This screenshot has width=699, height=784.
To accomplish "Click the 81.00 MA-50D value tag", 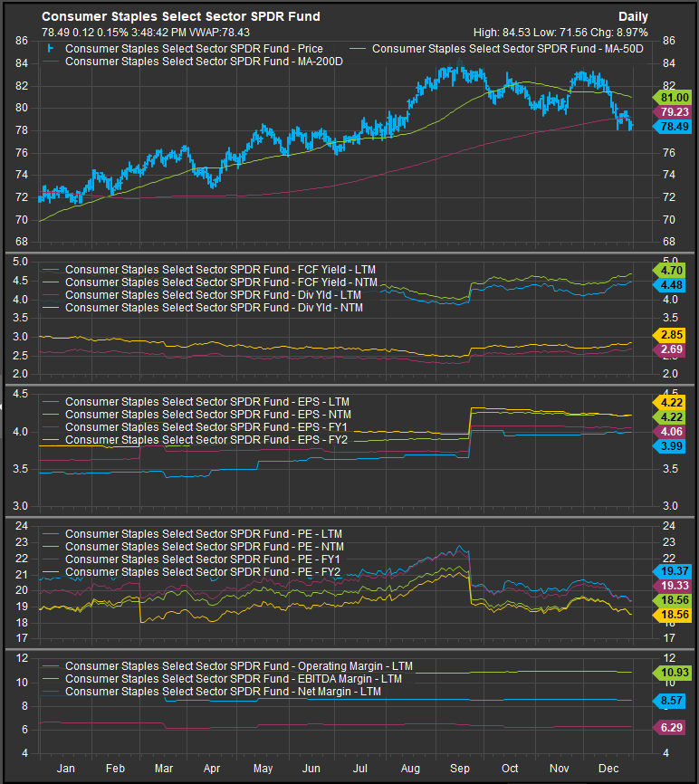I will click(x=673, y=98).
